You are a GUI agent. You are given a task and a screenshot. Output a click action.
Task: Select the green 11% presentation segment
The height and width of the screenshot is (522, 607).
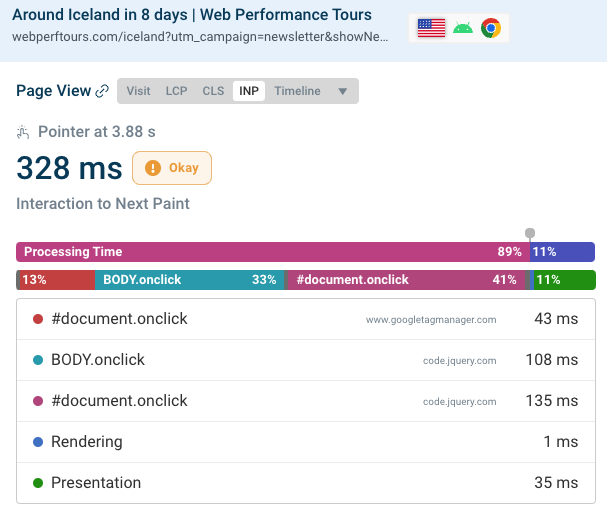click(x=564, y=280)
